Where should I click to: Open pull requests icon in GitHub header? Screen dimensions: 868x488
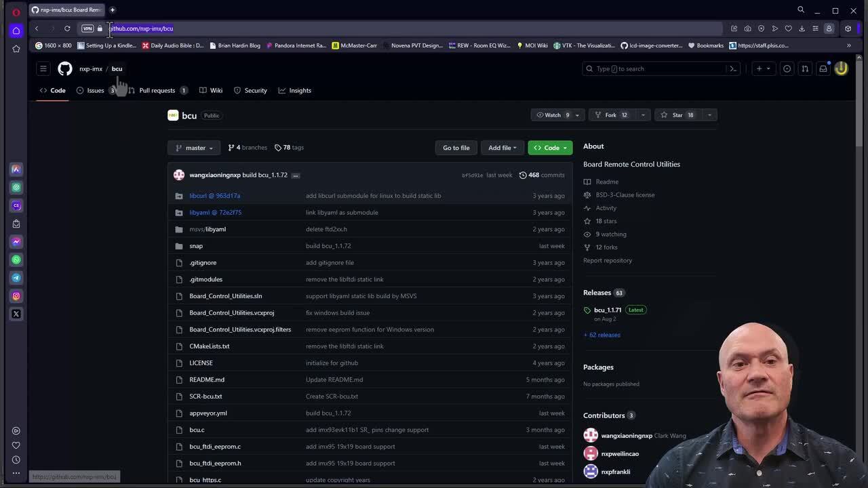(x=805, y=68)
